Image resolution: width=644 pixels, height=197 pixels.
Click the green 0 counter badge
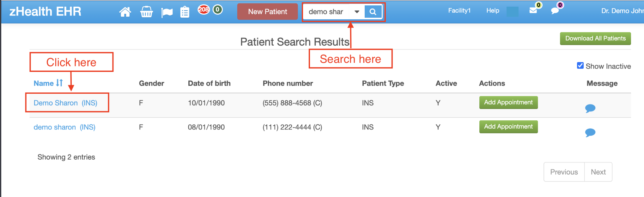(217, 10)
